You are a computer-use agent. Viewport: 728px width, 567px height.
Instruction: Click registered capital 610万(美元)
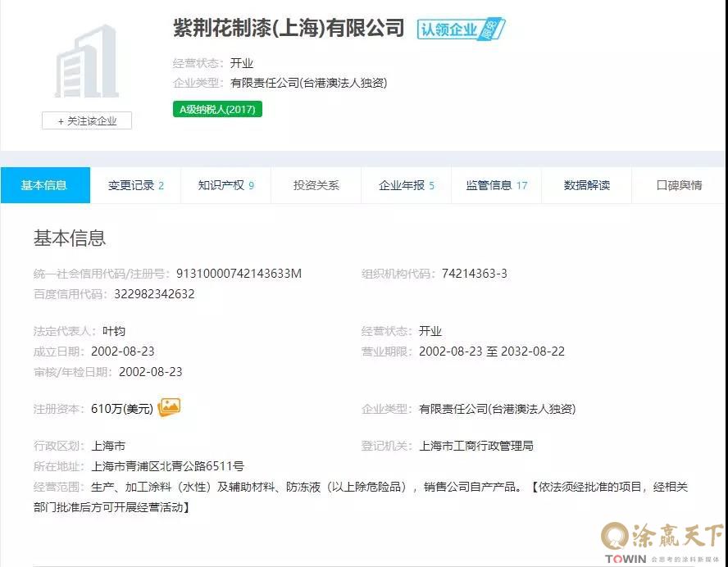[122, 408]
